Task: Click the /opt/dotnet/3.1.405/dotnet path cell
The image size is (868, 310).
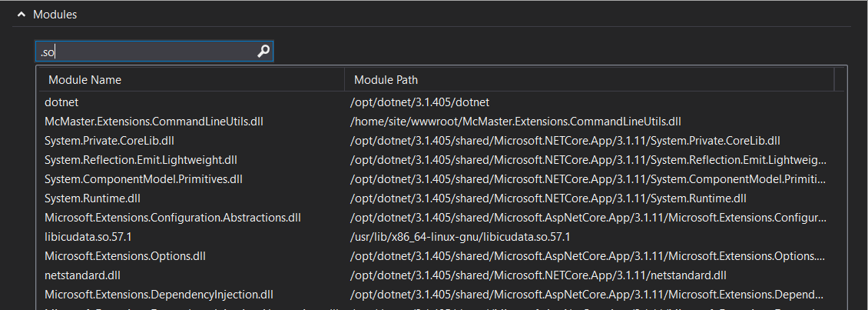Action: tap(419, 102)
